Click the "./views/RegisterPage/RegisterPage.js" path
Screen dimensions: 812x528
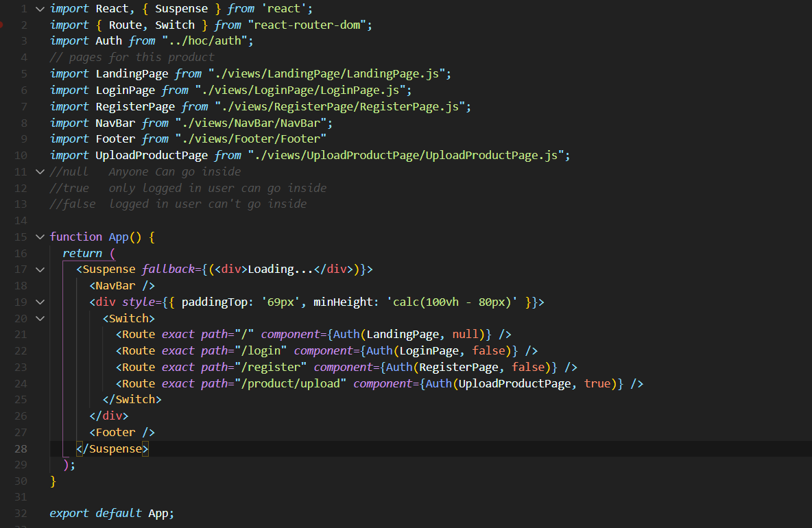pyautogui.click(x=339, y=107)
